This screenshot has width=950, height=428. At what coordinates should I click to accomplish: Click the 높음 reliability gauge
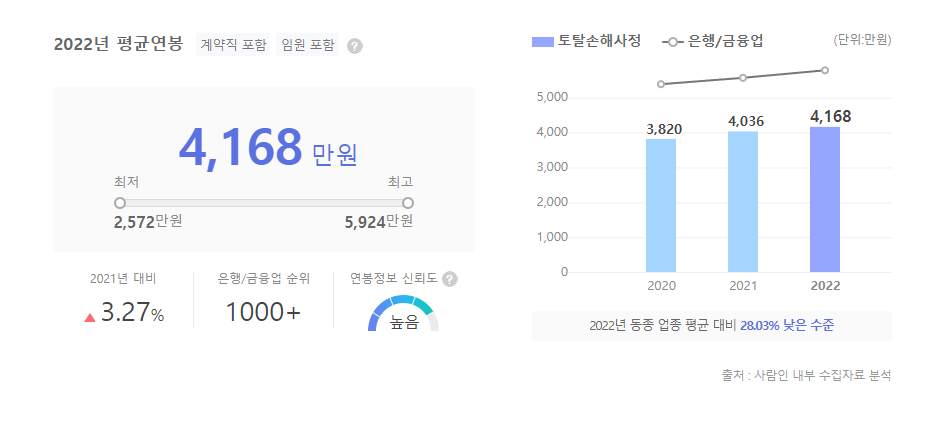(404, 313)
